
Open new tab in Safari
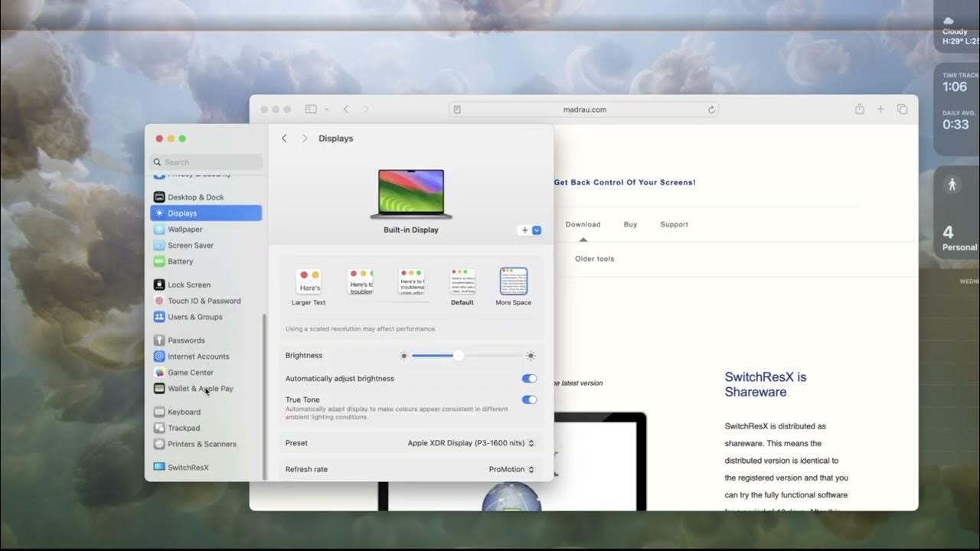(880, 109)
